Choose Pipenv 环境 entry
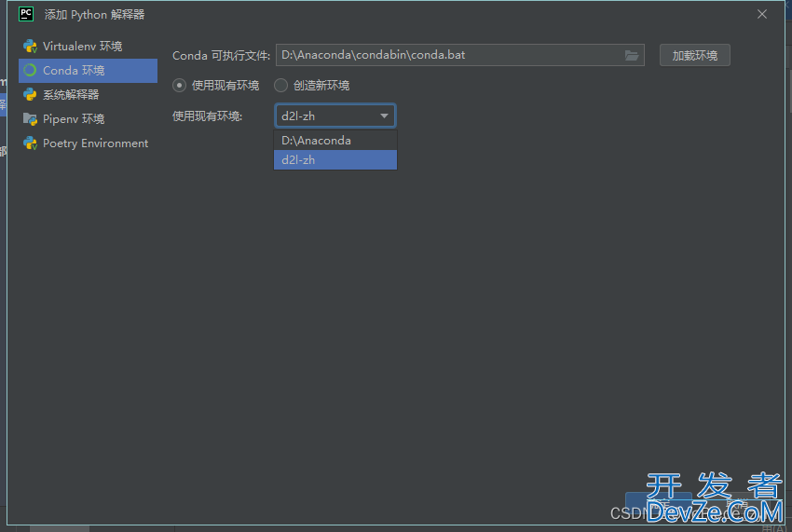The image size is (792, 532). coord(88,118)
